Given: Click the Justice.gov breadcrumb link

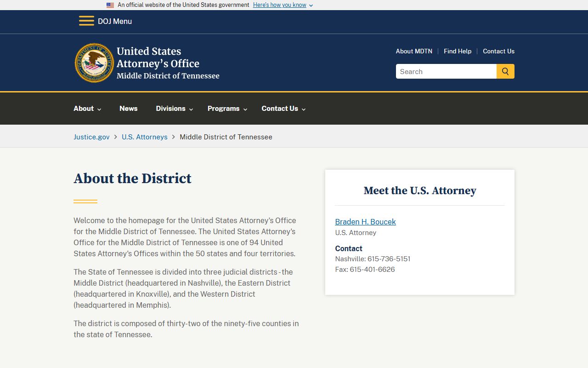Looking at the screenshot, I should 91,137.
